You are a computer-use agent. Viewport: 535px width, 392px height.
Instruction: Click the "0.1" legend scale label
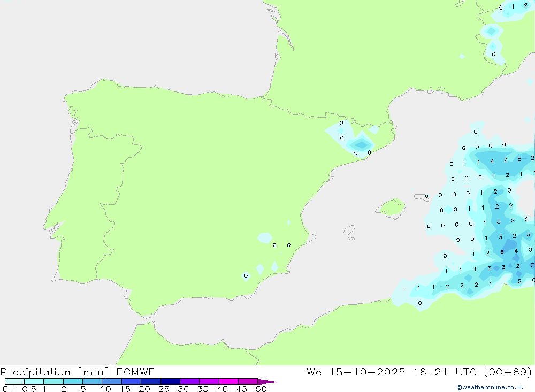(x=9, y=389)
